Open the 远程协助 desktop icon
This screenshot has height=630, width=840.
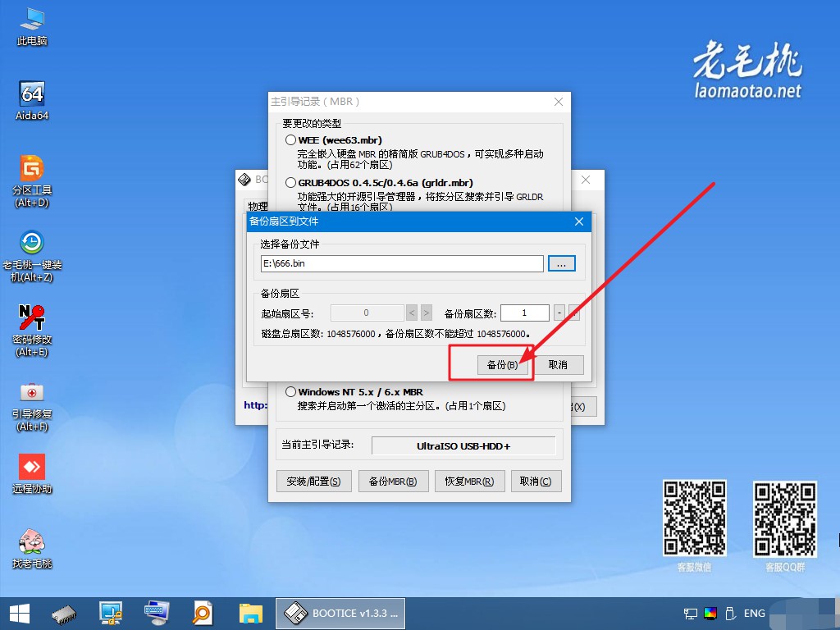[x=32, y=473]
